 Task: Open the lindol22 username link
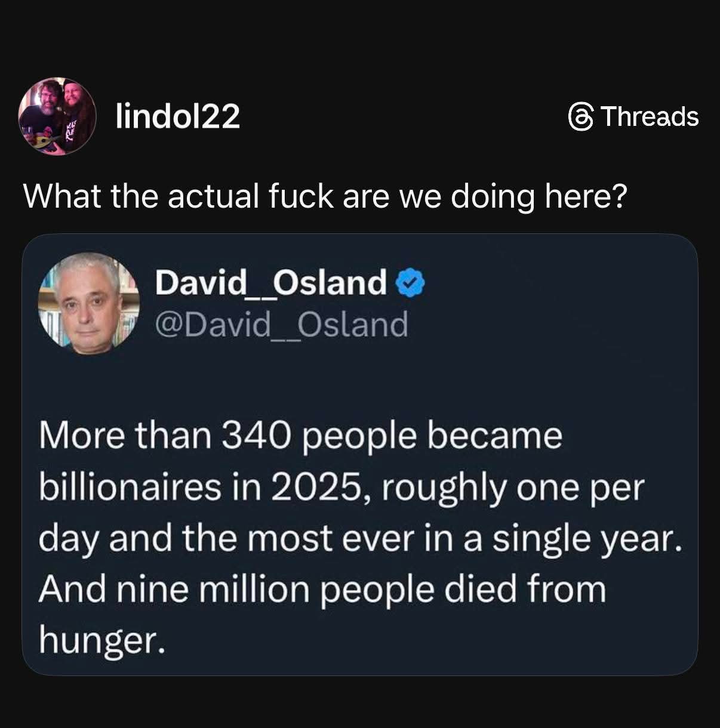(177, 117)
